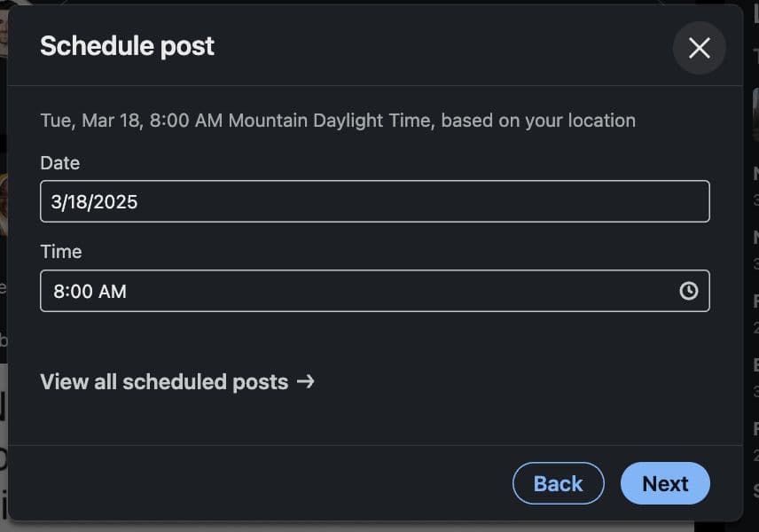Proceed with the Next button
The height and width of the screenshot is (532, 759).
[x=665, y=483]
